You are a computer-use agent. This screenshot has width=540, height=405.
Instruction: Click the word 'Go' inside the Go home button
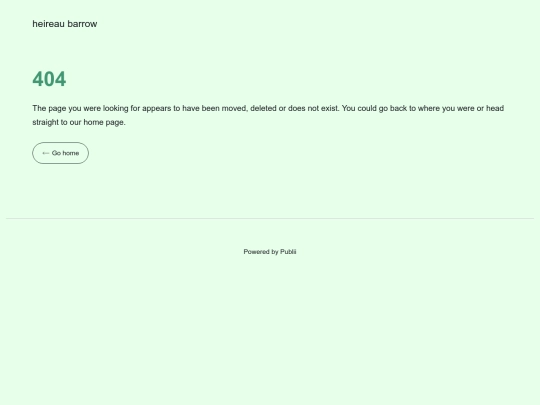(56, 153)
